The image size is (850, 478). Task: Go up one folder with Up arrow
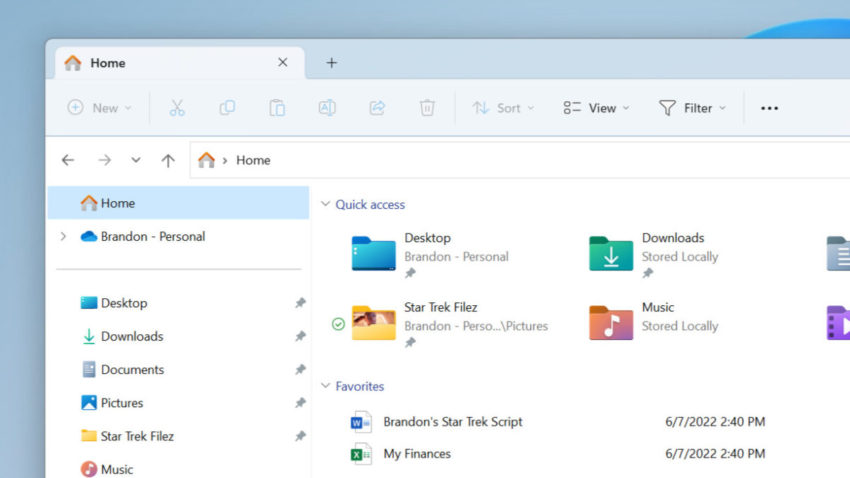point(168,160)
